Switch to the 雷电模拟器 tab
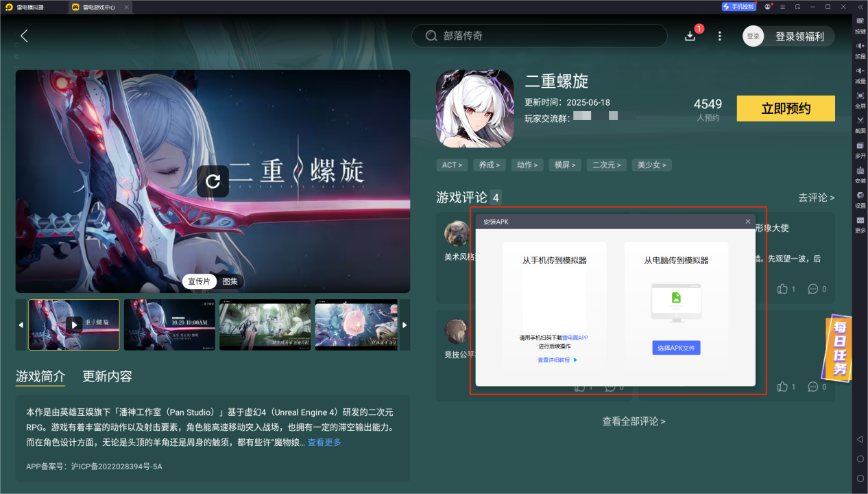The image size is (868, 494). pyautogui.click(x=32, y=7)
